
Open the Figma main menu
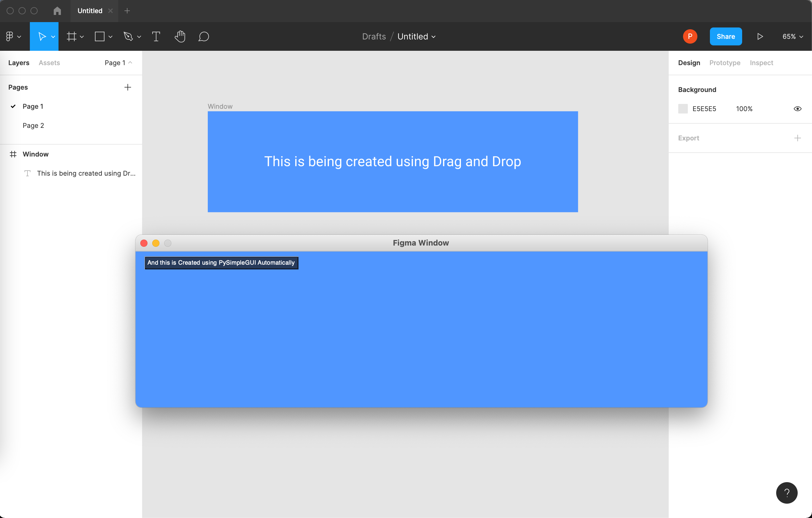[10, 36]
